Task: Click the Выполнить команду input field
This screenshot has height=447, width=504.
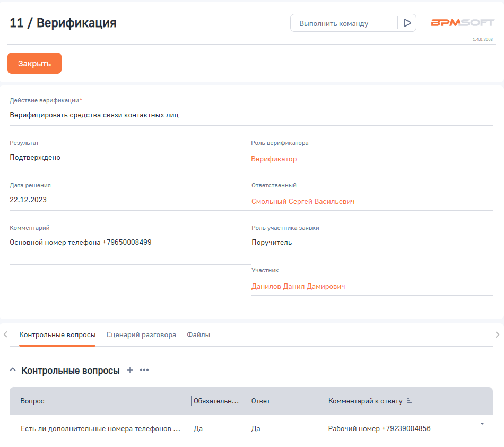Action: (x=344, y=23)
